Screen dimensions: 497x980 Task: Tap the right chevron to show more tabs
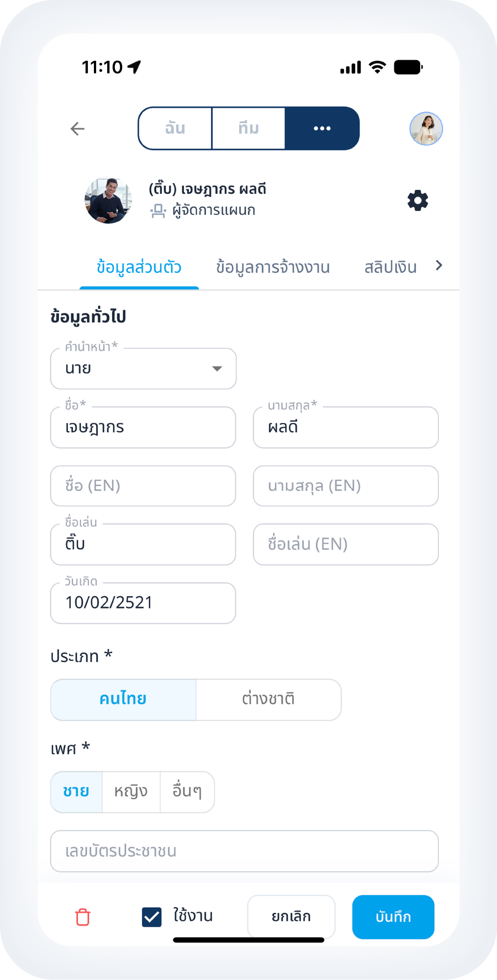point(439,266)
